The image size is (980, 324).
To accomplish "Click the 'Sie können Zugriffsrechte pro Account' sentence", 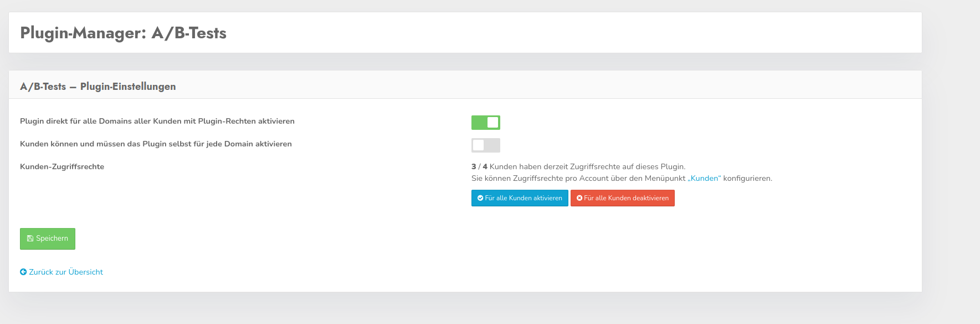I will click(578, 178).
